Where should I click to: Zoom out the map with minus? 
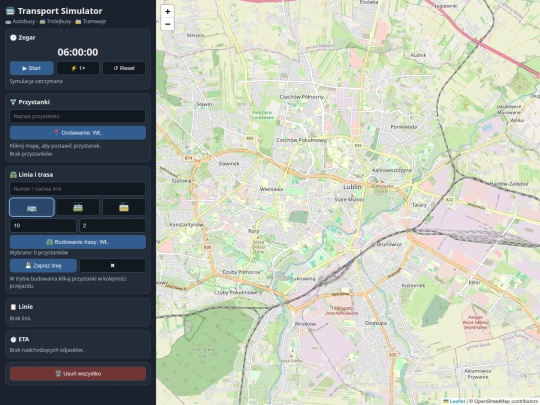click(x=167, y=24)
